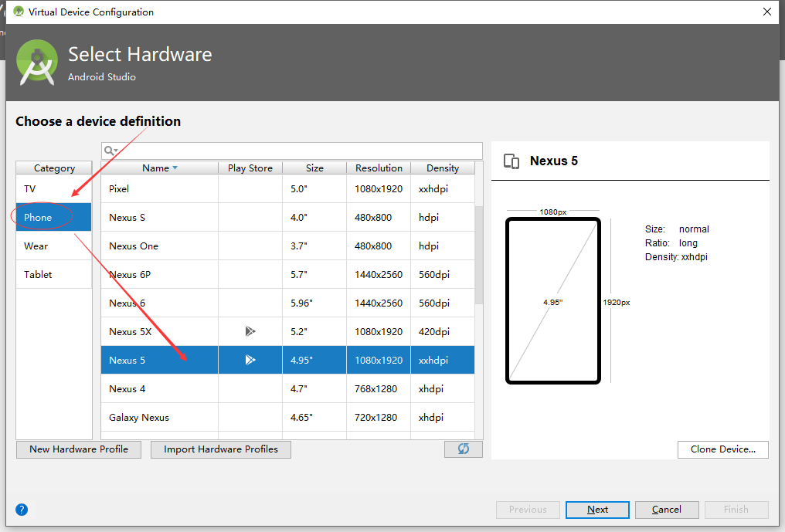This screenshot has width=785, height=532.
Task: Select the Nexus 6P device row
Action: point(288,274)
